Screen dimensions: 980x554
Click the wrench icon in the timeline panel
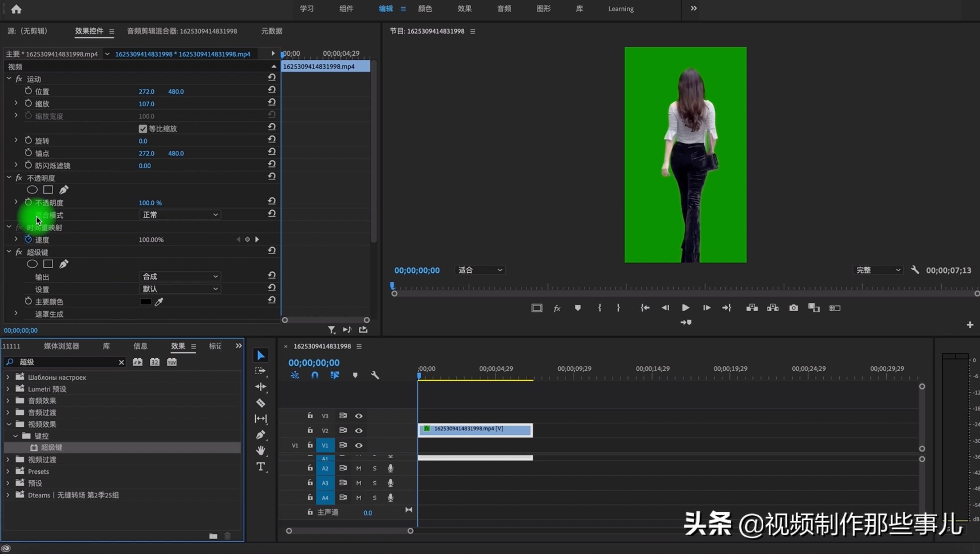click(375, 375)
